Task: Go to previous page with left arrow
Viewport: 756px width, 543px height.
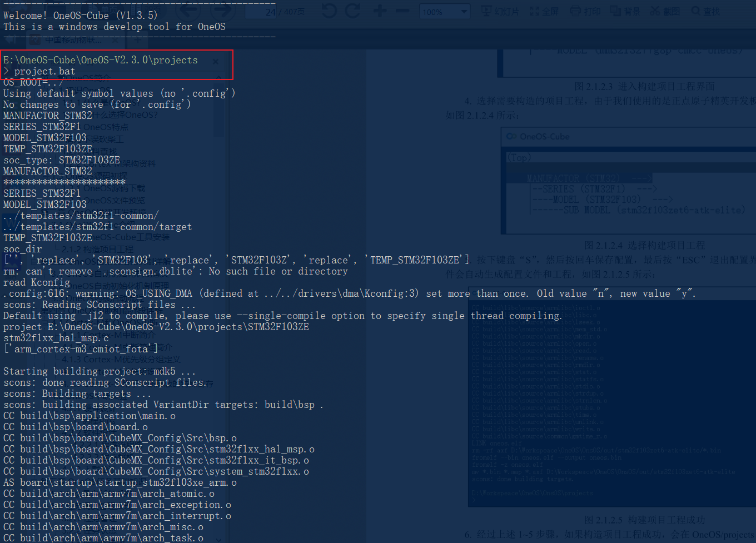Action: [x=188, y=11]
